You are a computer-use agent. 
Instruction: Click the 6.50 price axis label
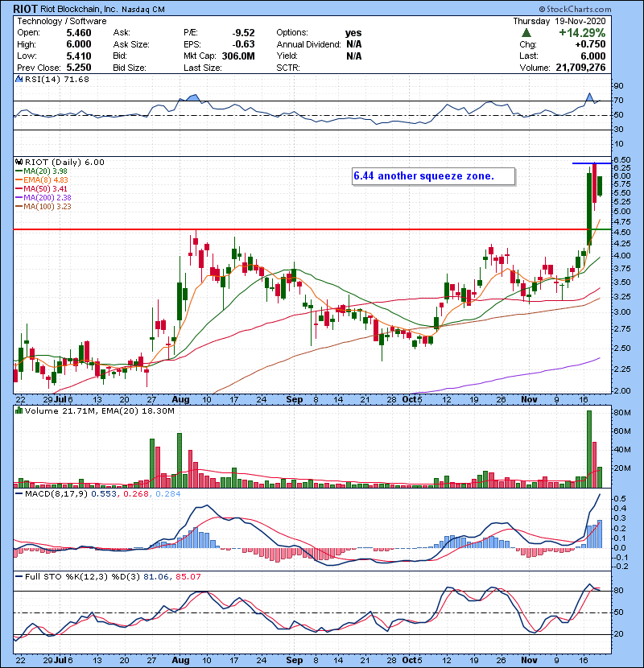click(622, 160)
